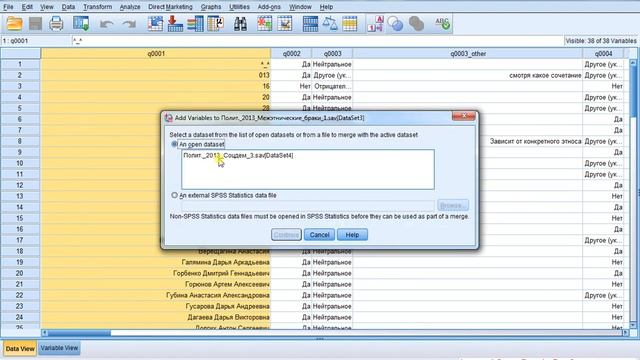640x360 pixels.
Task: Open the Direct Marketing menu
Action: pyautogui.click(x=170, y=7)
